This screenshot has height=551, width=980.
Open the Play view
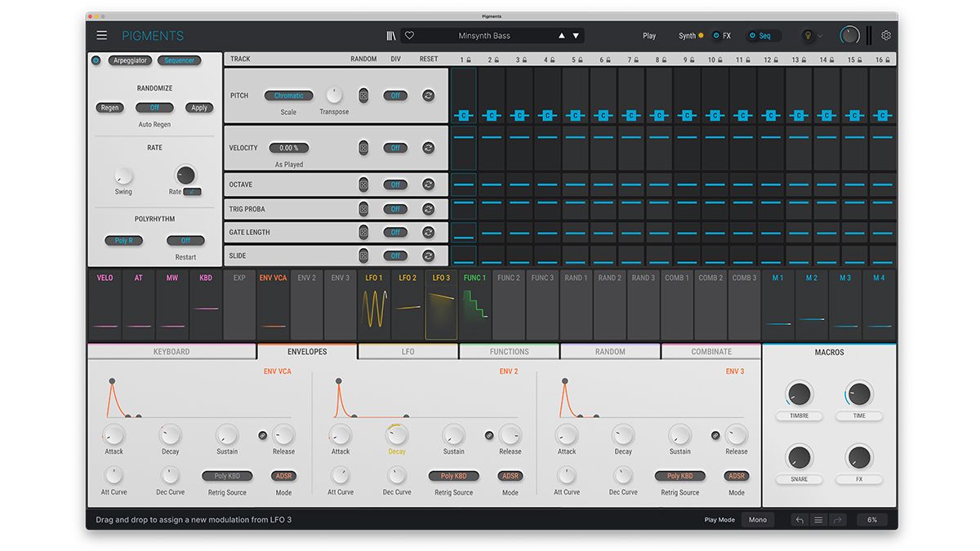tap(649, 36)
